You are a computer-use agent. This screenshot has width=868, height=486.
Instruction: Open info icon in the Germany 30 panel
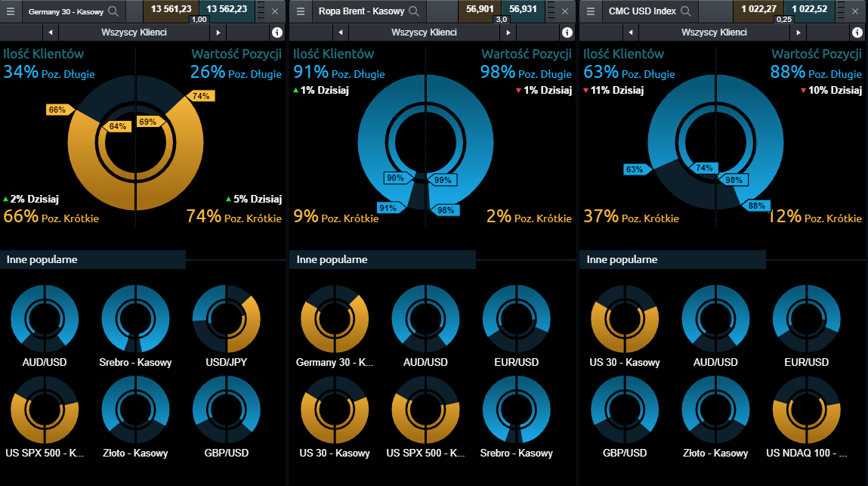(276, 33)
